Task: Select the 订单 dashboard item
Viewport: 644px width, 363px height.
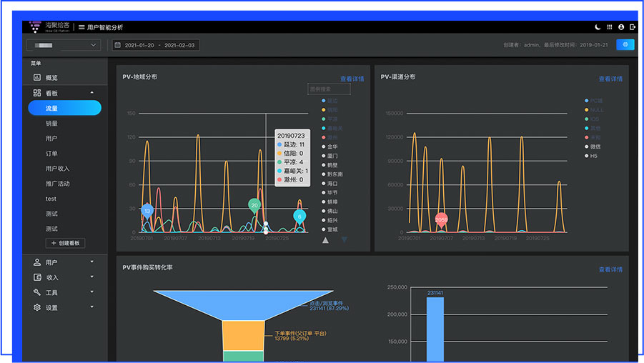Action: [51, 153]
